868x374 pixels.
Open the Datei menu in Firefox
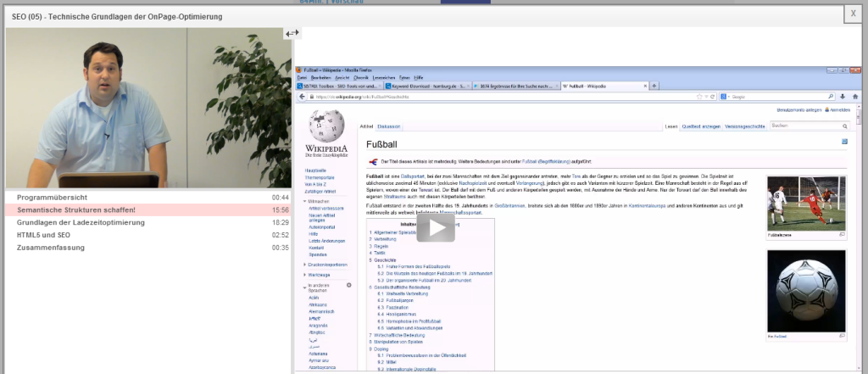pos(302,77)
